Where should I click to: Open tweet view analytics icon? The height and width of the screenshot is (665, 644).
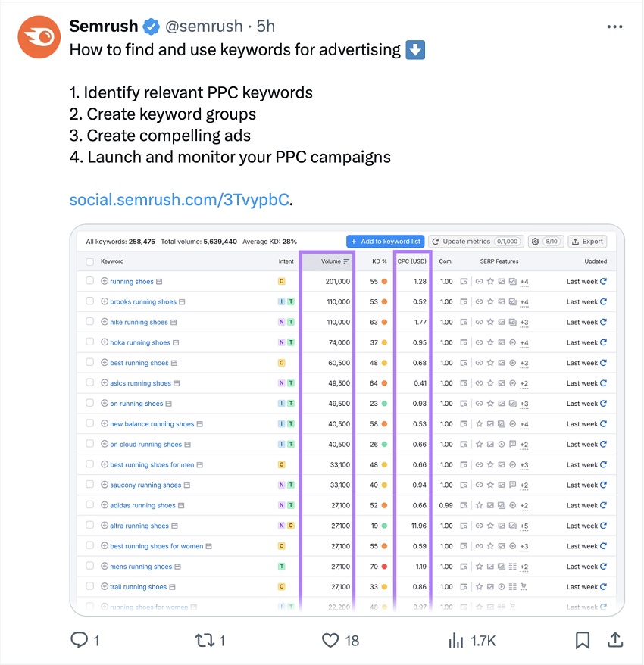tap(456, 640)
